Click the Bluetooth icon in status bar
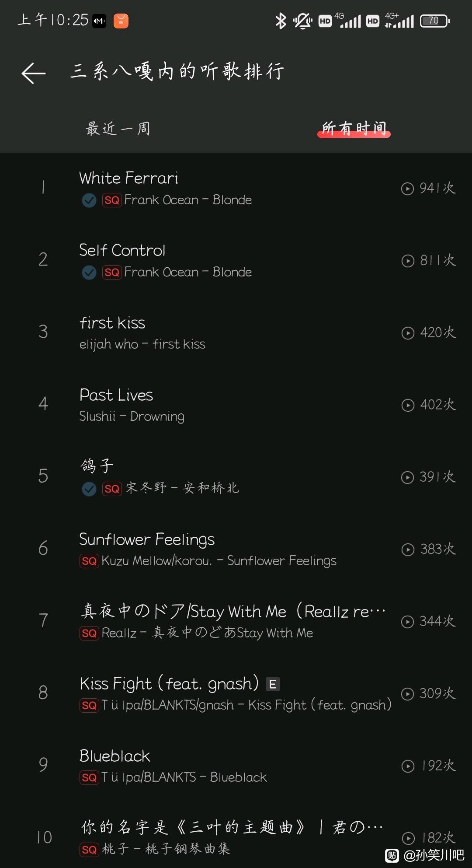Viewport: 472px width, 868px height. coord(281,21)
